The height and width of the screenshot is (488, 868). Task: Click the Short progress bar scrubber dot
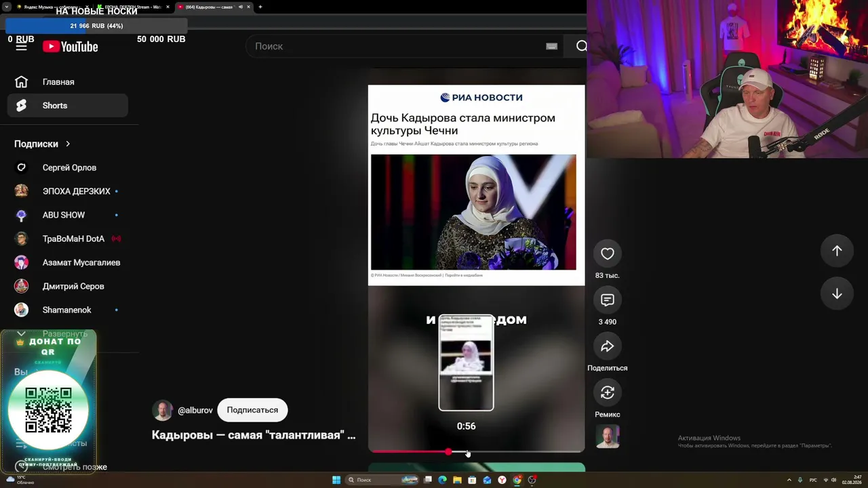point(448,451)
